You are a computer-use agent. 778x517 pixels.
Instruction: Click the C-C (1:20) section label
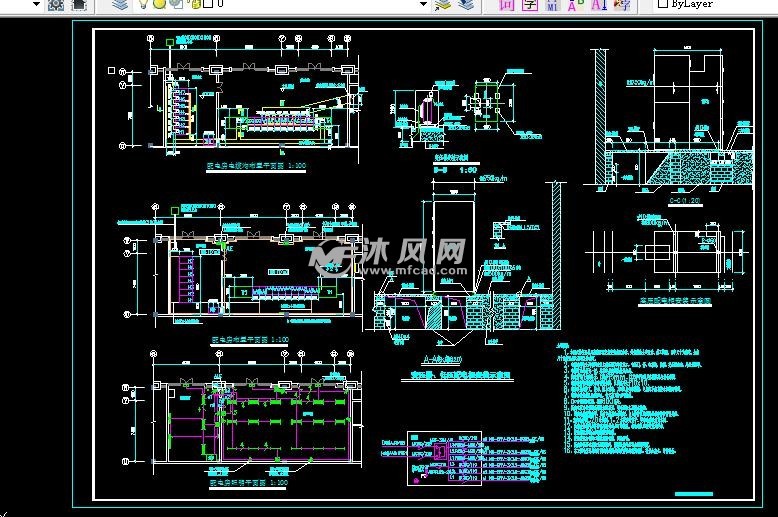pos(685,200)
